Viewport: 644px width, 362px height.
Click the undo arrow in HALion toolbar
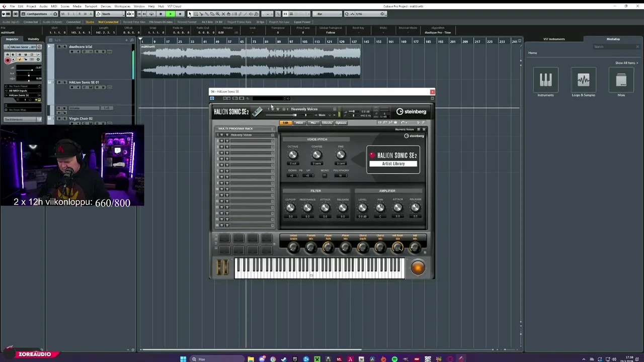[403, 122]
